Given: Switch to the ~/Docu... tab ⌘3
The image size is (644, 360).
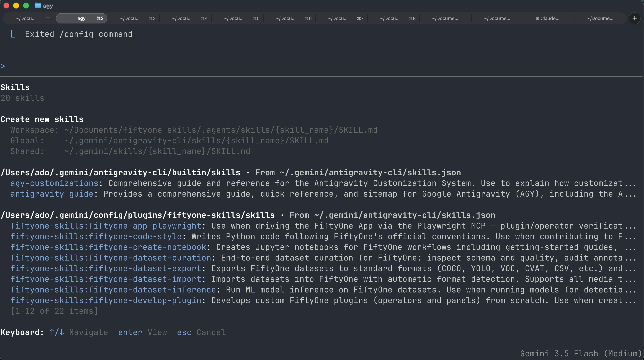Looking at the screenshot, I should [x=134, y=18].
